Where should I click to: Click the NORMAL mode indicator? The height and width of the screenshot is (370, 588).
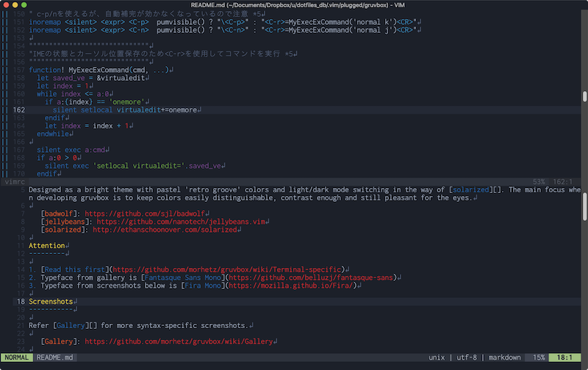tap(16, 358)
